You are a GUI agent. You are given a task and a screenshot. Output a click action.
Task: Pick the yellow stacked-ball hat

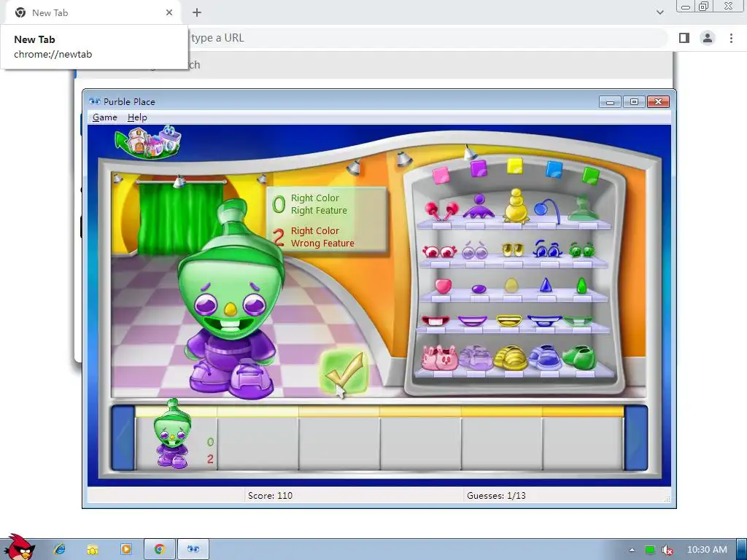pyautogui.click(x=516, y=206)
